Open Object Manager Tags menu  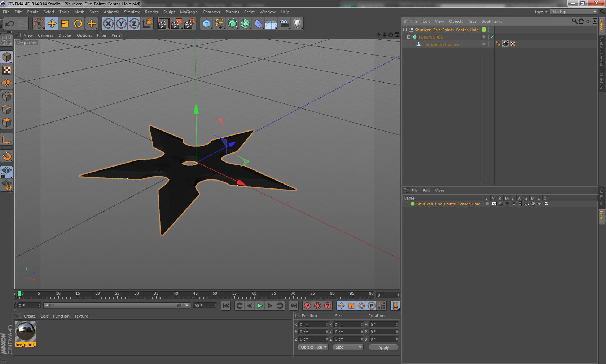pos(472,21)
